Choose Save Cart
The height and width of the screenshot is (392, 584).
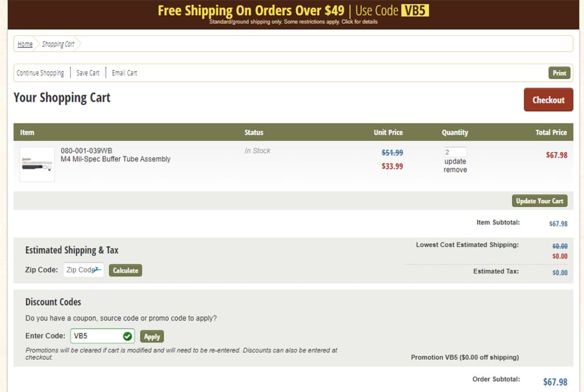point(88,73)
